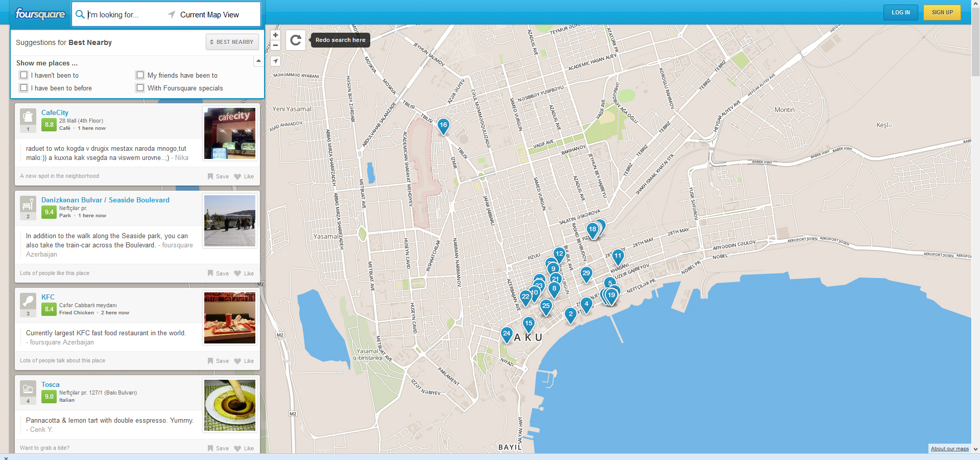This screenshot has width=980, height=460.
Task: Select map pin number 12
Action: point(559,255)
